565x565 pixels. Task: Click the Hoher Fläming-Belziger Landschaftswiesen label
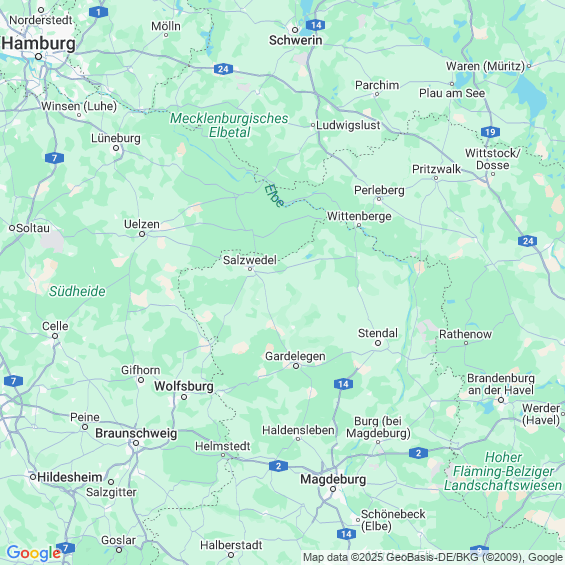[x=503, y=471]
